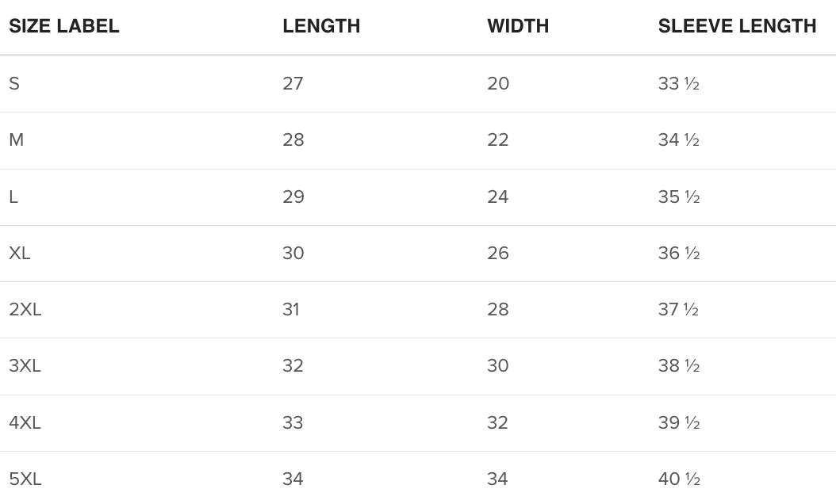Click the XL size label cell
Image resolution: width=836 pixels, height=504 pixels.
coord(20,253)
